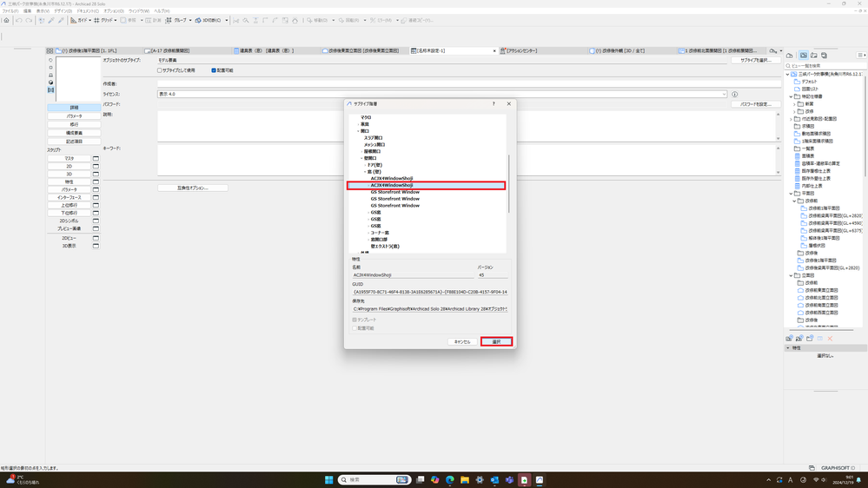Click the license info icon

pyautogui.click(x=734, y=94)
